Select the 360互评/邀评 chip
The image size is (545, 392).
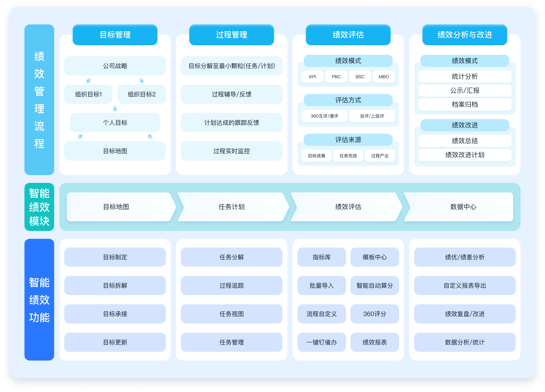[x=324, y=116]
